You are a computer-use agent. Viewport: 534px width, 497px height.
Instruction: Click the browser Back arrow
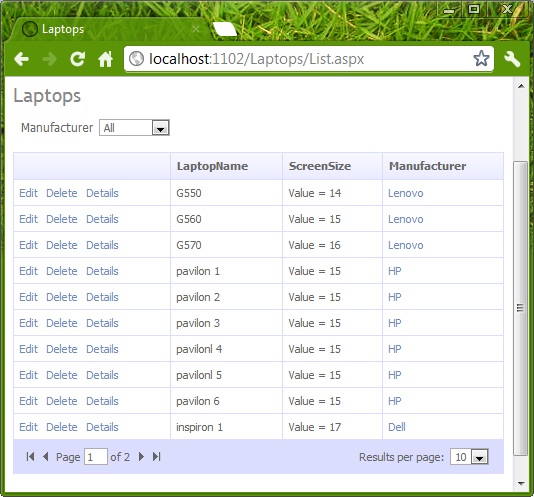pos(21,59)
